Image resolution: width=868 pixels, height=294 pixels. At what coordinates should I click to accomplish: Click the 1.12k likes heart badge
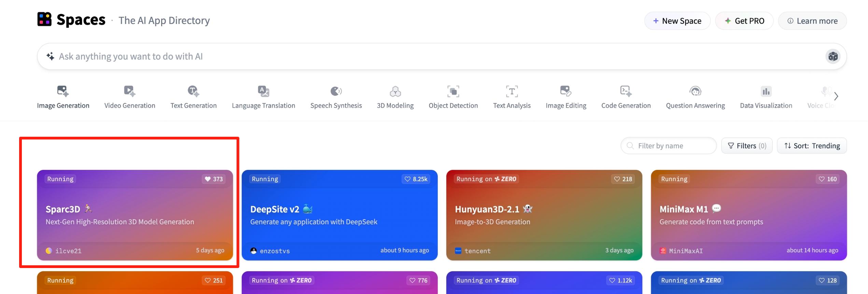(x=621, y=280)
